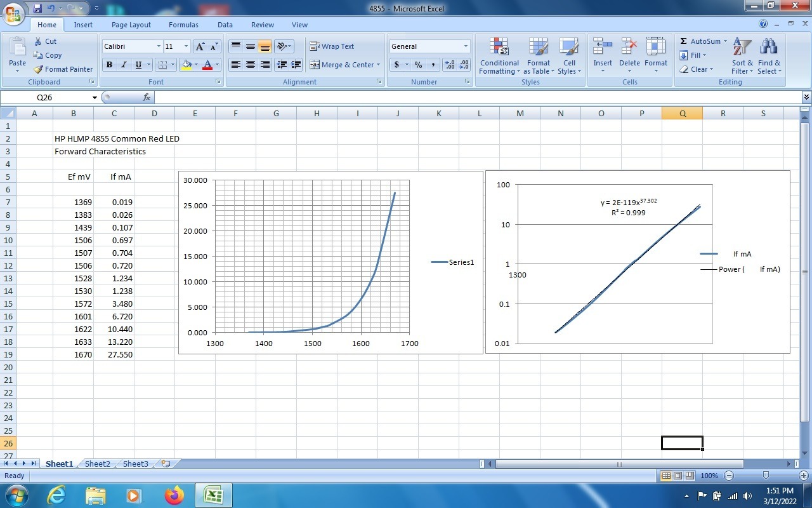The height and width of the screenshot is (508, 812).
Task: Open the font size dropdown
Action: coord(186,46)
